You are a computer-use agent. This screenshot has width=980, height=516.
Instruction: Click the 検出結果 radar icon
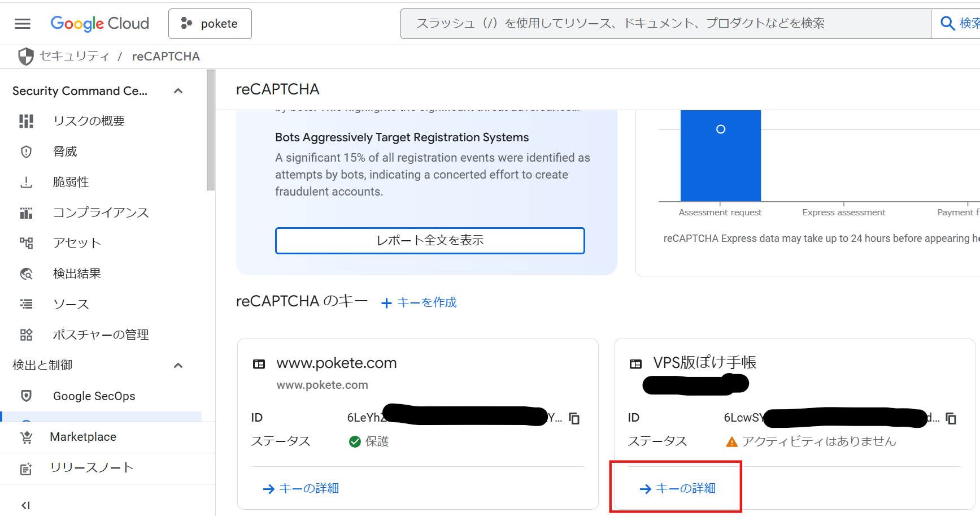point(27,274)
